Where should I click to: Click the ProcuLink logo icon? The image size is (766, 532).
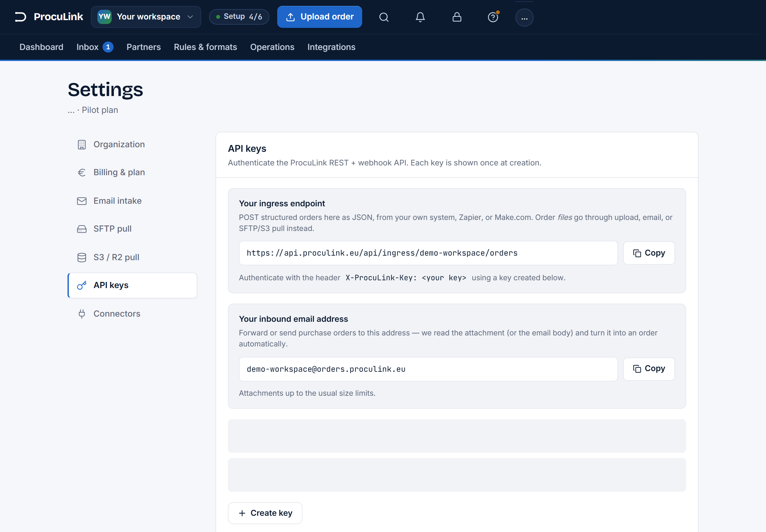(x=20, y=17)
